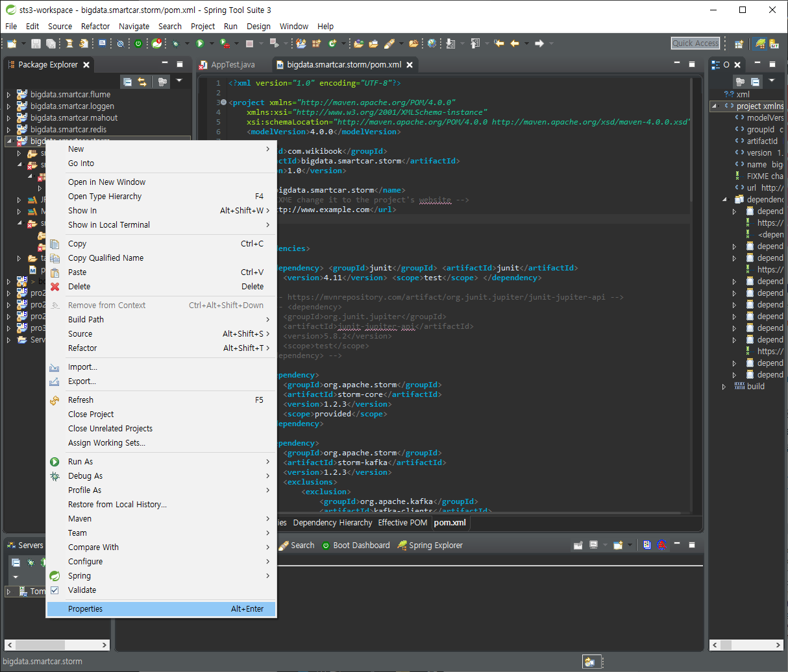This screenshot has height=672, width=788.
Task: Click the Last Edit Location arrow icon
Action: click(499, 43)
